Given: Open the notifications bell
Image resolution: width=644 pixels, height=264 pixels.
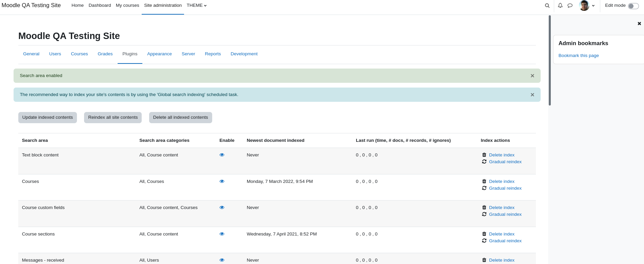Looking at the screenshot, I should click(560, 5).
